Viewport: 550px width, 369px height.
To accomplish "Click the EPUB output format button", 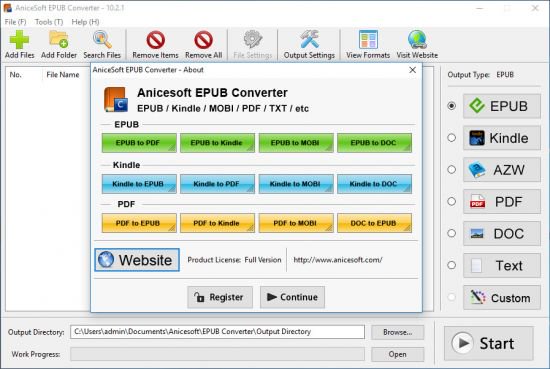I will click(502, 106).
